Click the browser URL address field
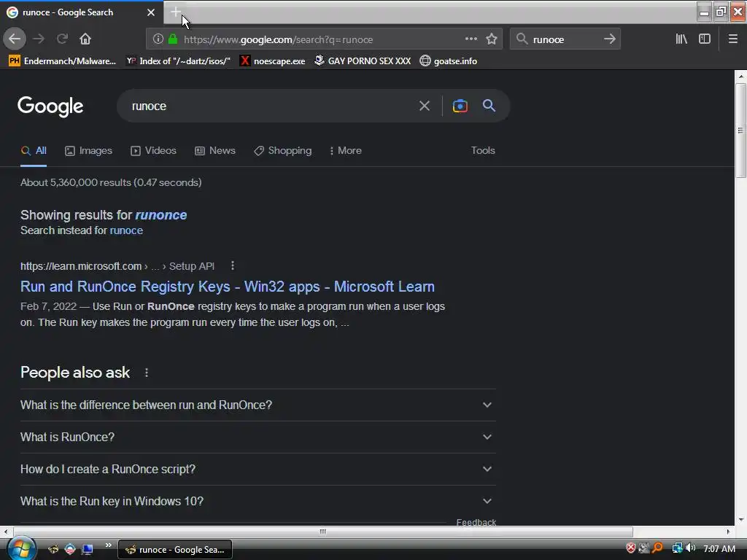This screenshot has height=560, width=747. (320, 39)
